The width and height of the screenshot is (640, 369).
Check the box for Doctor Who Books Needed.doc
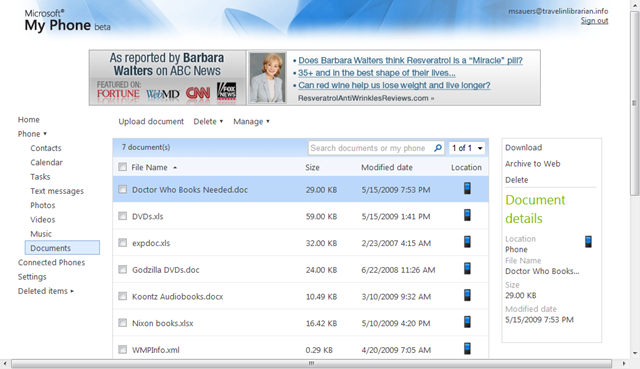[122, 189]
